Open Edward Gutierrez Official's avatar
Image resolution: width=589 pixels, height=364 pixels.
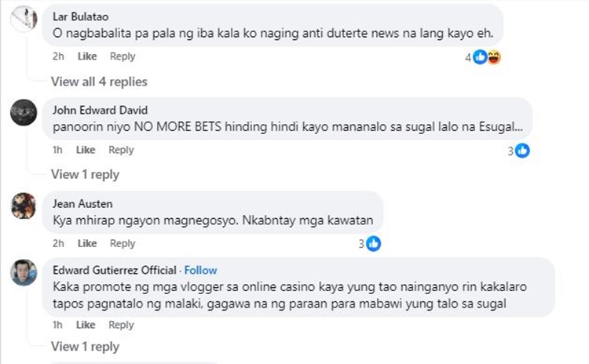pos(24,272)
